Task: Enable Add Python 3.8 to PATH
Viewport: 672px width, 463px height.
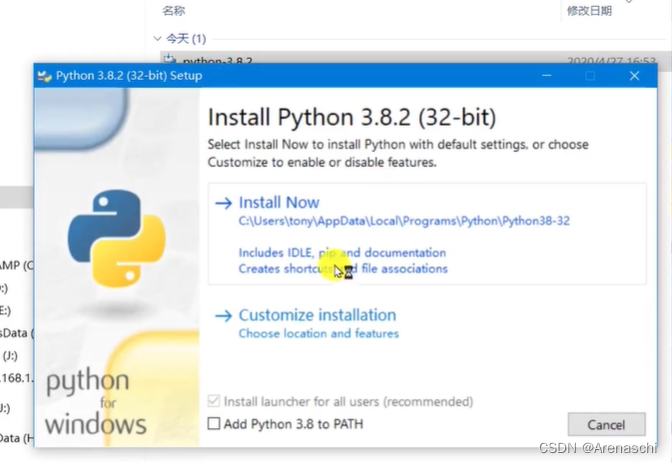Action: [x=214, y=424]
